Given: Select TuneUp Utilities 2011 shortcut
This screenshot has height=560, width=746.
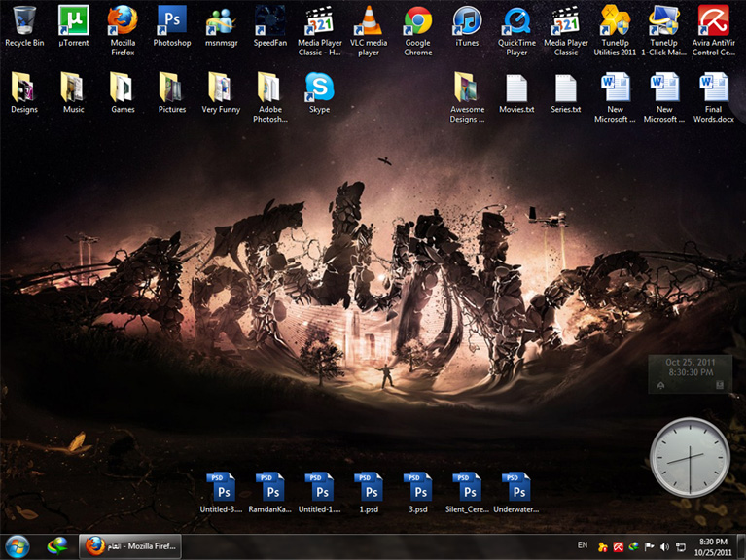Looking at the screenshot, I should (x=615, y=31).
